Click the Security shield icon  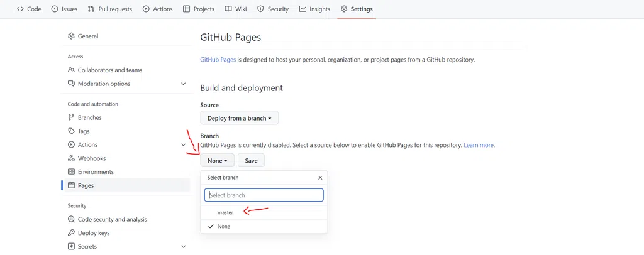click(260, 9)
